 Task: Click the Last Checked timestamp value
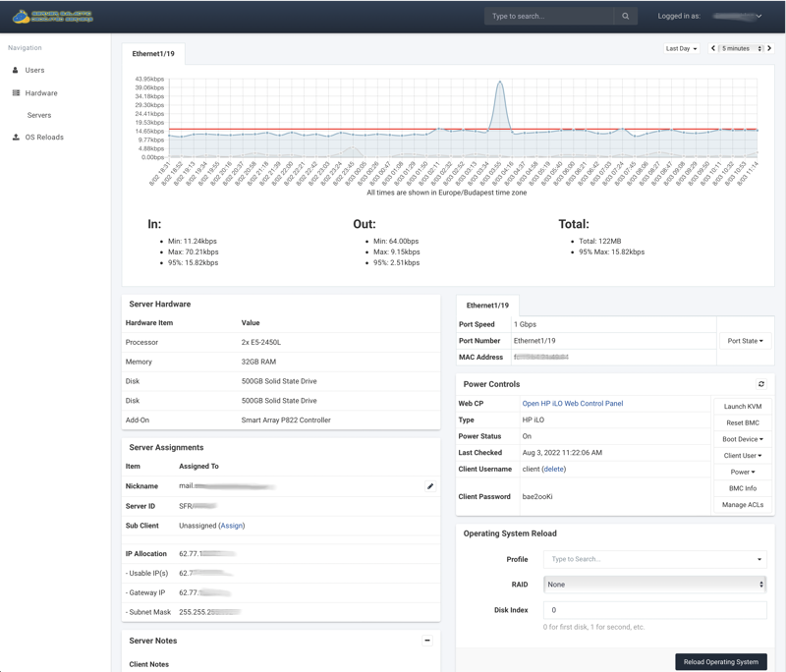point(562,453)
